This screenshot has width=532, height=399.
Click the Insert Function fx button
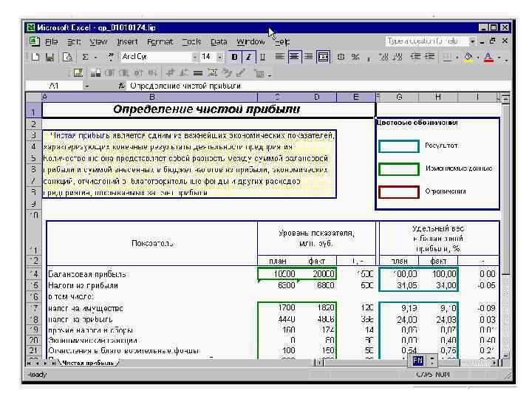pos(121,86)
